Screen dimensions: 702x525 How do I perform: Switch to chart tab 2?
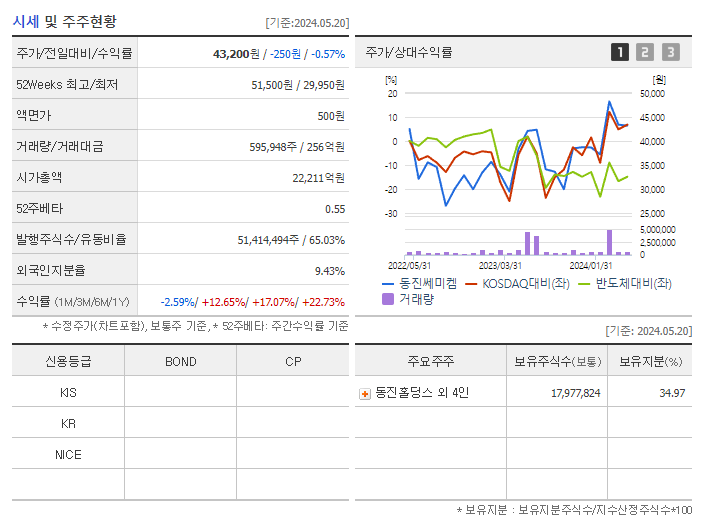click(x=645, y=52)
